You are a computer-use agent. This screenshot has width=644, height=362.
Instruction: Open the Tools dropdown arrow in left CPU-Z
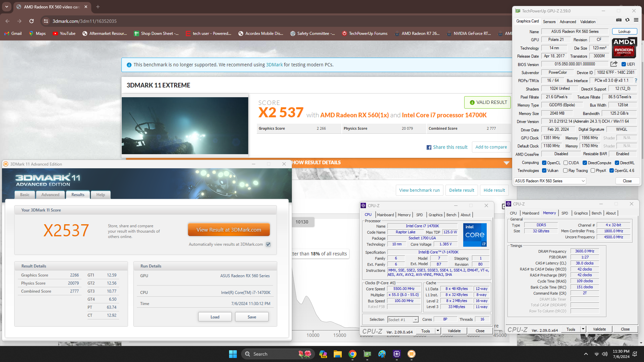pos(438,331)
